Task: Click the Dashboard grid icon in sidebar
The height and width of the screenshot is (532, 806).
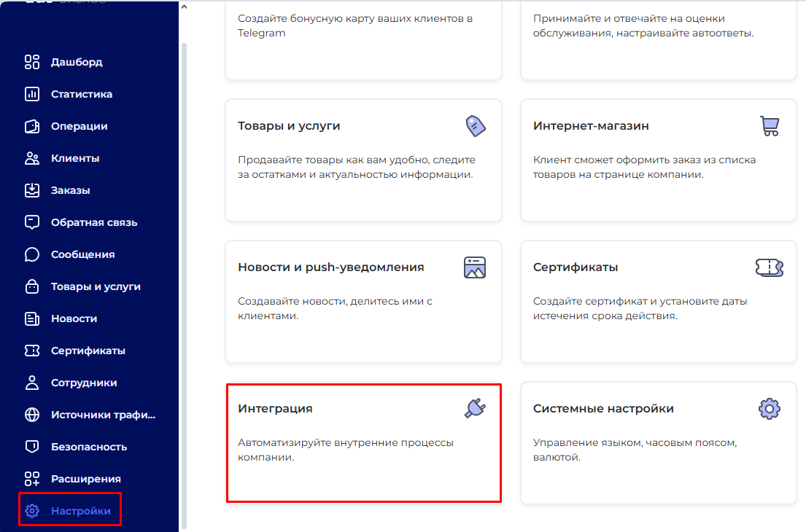Action: tap(31, 62)
